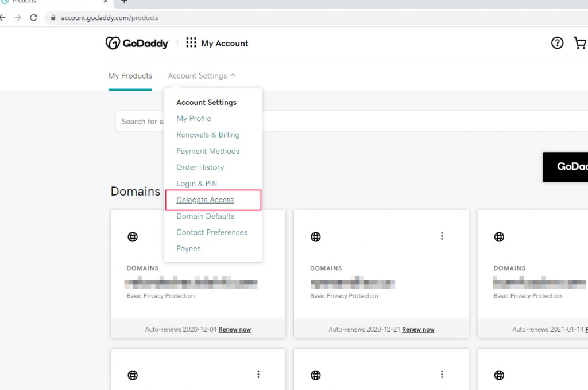Click the globe icon on the third domain card

(499, 236)
